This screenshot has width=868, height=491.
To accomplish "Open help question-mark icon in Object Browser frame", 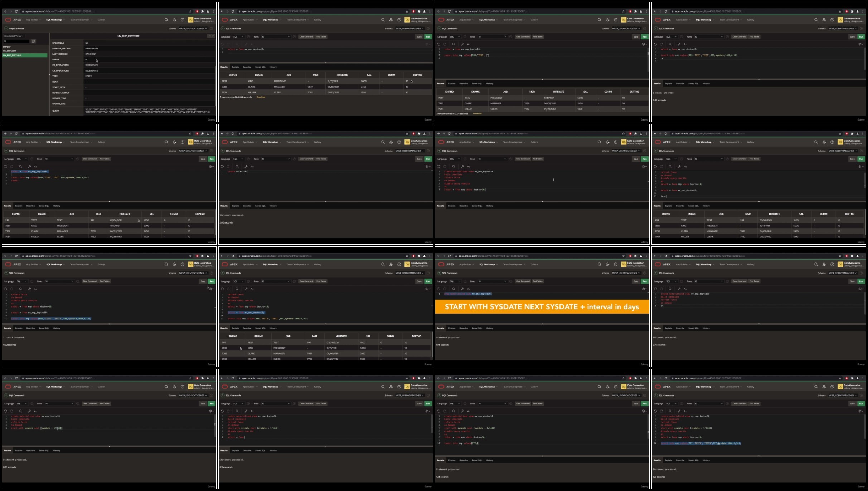I will (x=183, y=20).
